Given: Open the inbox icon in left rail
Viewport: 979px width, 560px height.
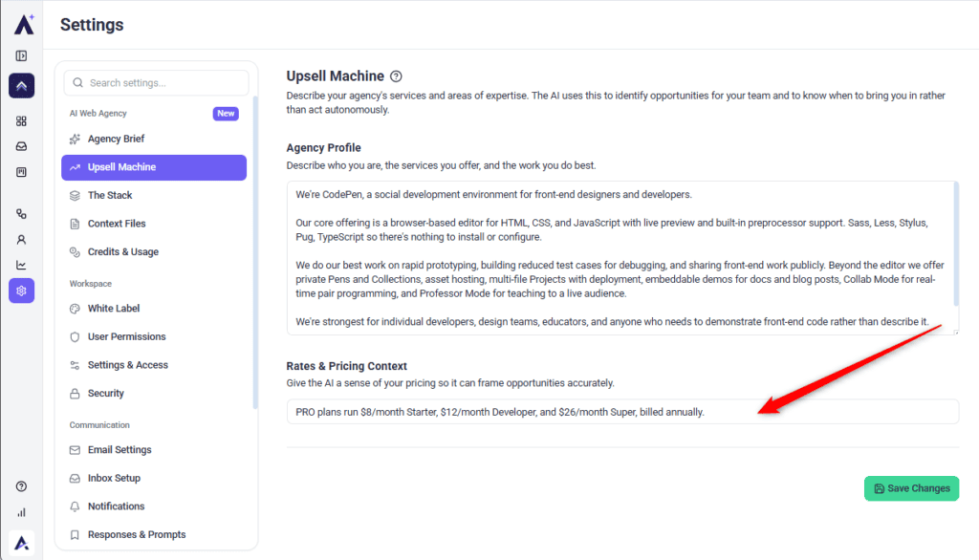Looking at the screenshot, I should click(x=21, y=147).
